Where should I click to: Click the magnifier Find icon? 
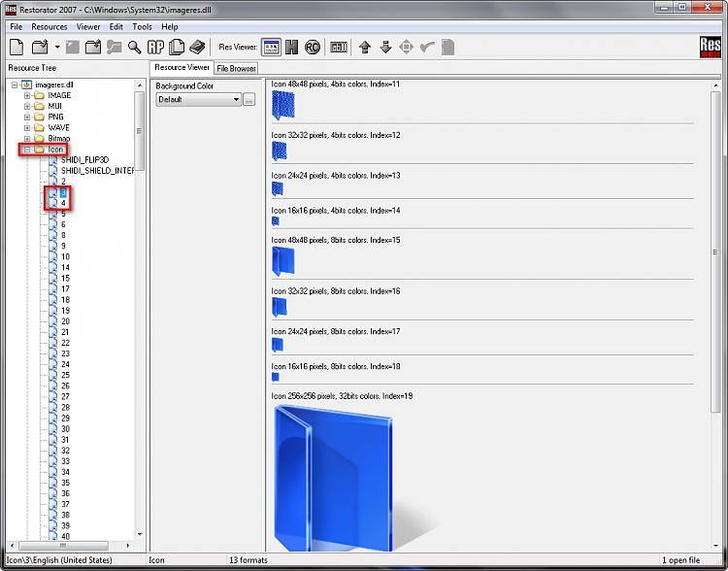(135, 47)
